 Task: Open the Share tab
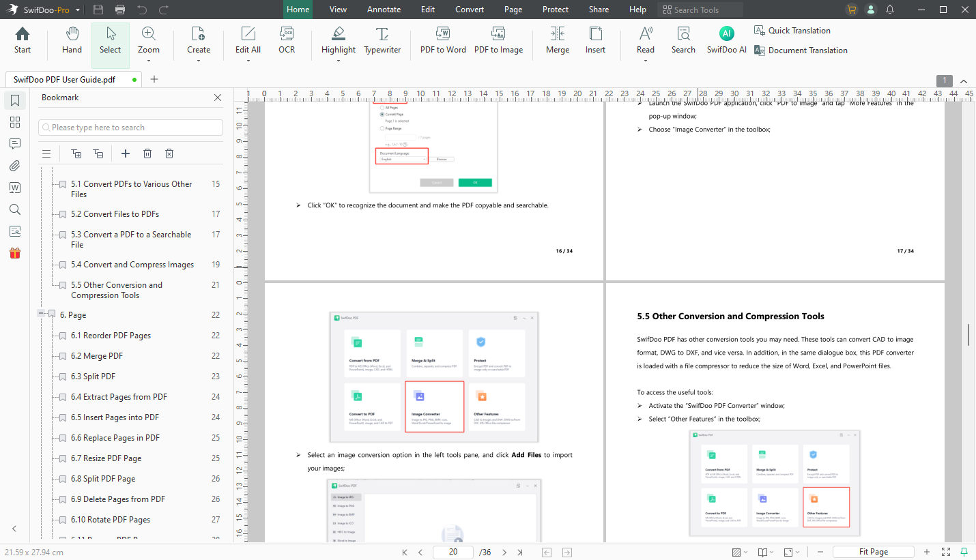599,10
